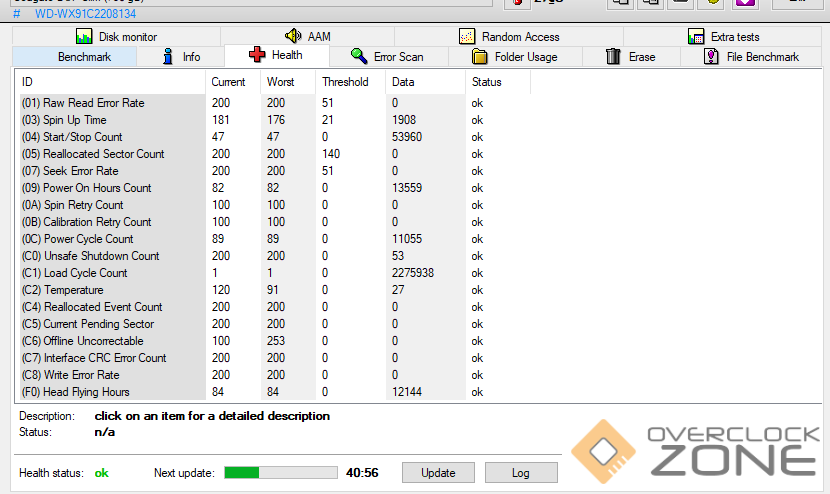This screenshot has height=494, width=830.
Task: Click the Erase trash can icon
Action: pyautogui.click(x=614, y=57)
